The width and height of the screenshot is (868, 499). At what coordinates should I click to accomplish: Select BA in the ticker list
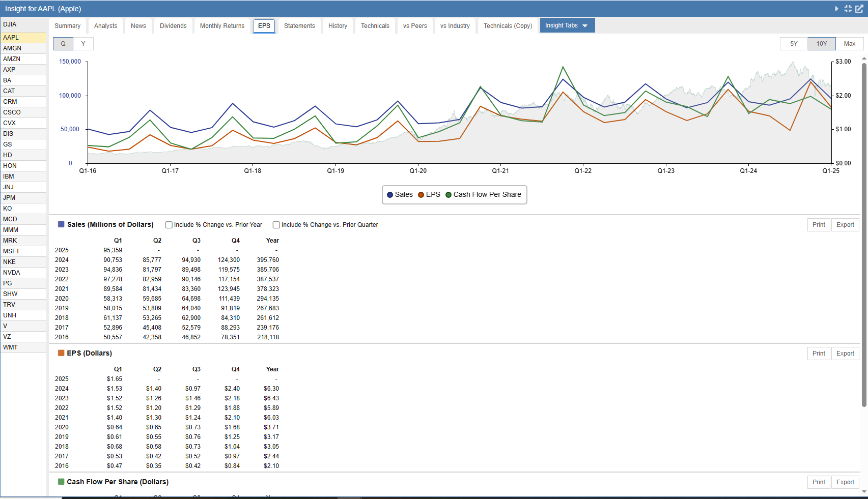coord(23,80)
